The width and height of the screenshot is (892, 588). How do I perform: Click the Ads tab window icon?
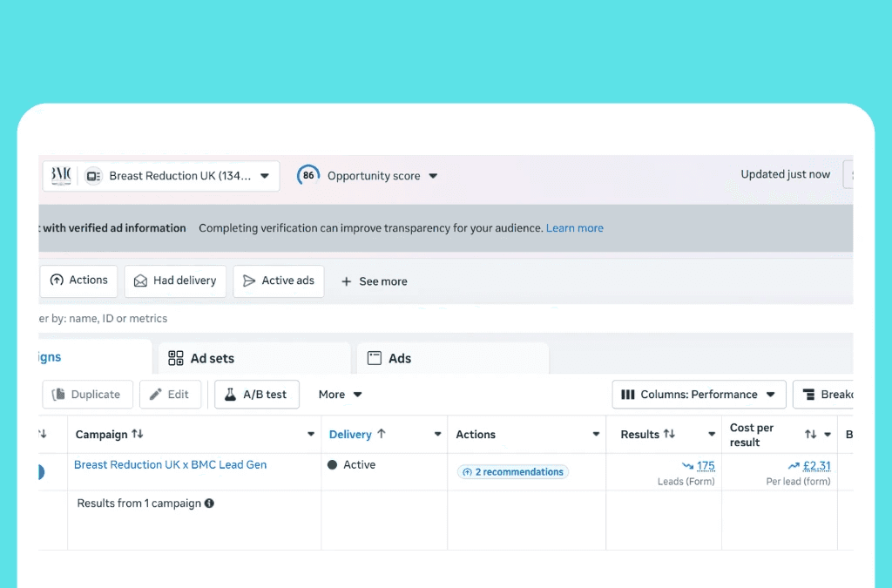(375, 358)
